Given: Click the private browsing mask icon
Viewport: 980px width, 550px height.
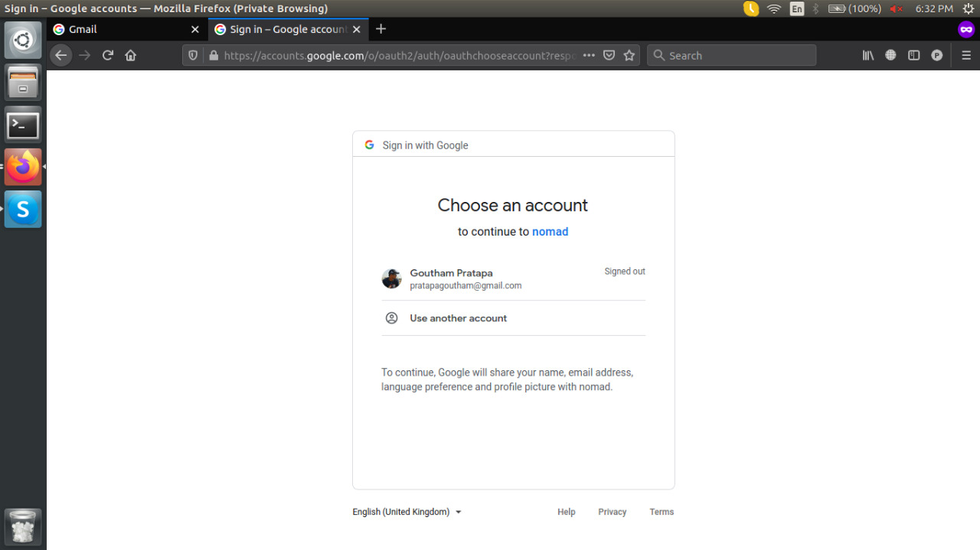Looking at the screenshot, I should pyautogui.click(x=966, y=29).
